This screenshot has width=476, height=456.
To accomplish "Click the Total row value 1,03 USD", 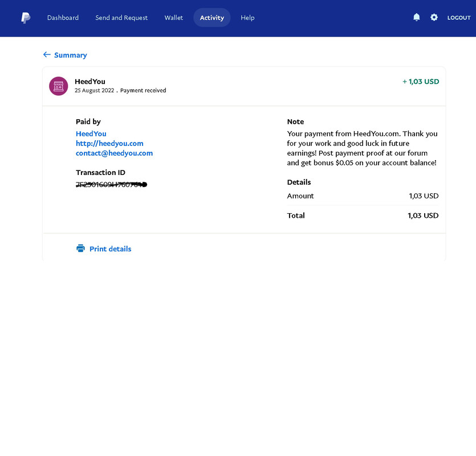I will pyautogui.click(x=423, y=215).
